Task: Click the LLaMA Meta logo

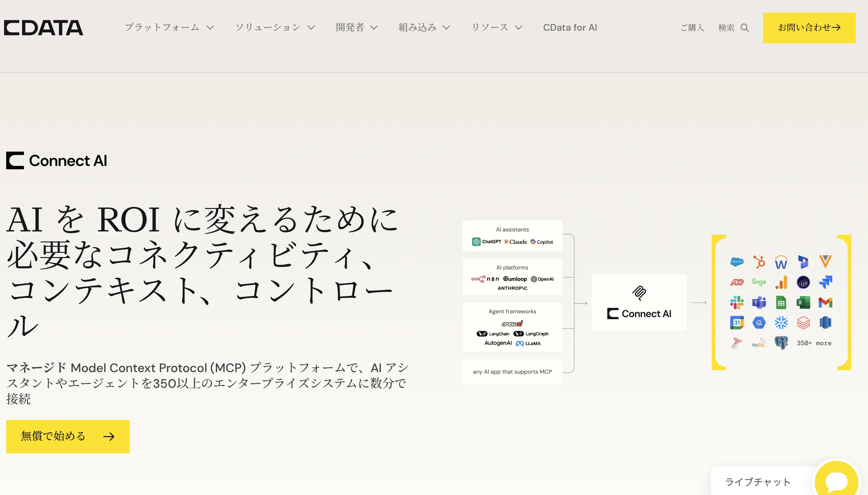Action: (x=528, y=343)
